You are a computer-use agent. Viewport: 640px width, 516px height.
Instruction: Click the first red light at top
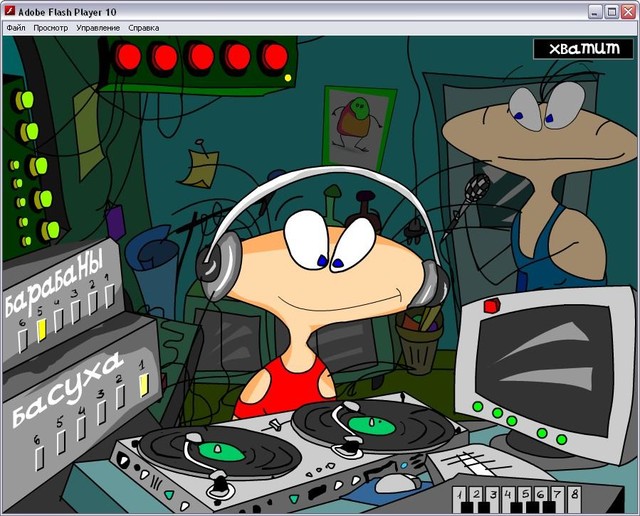(128, 57)
